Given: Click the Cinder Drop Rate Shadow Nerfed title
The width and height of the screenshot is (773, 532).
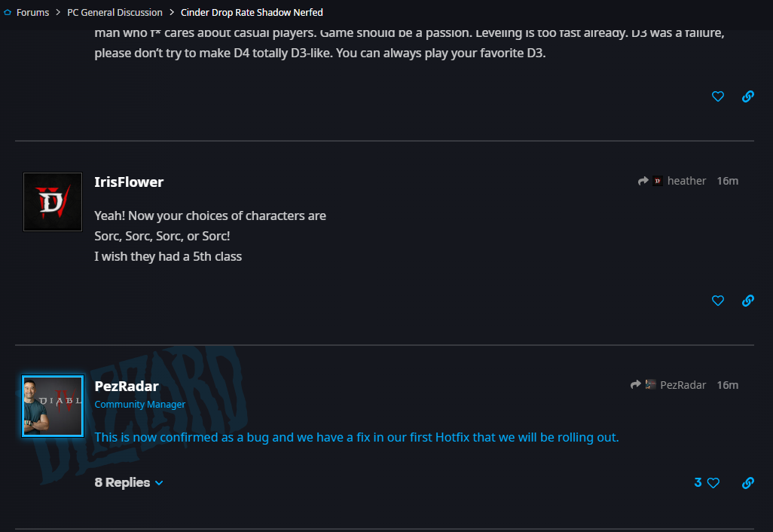Looking at the screenshot, I should tap(252, 12).
